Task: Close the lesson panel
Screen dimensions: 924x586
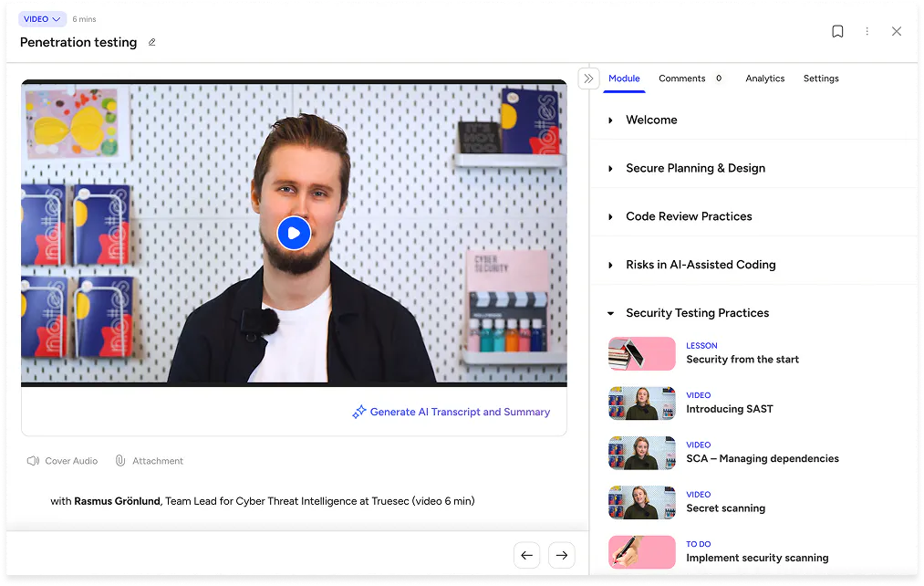Action: tap(897, 31)
